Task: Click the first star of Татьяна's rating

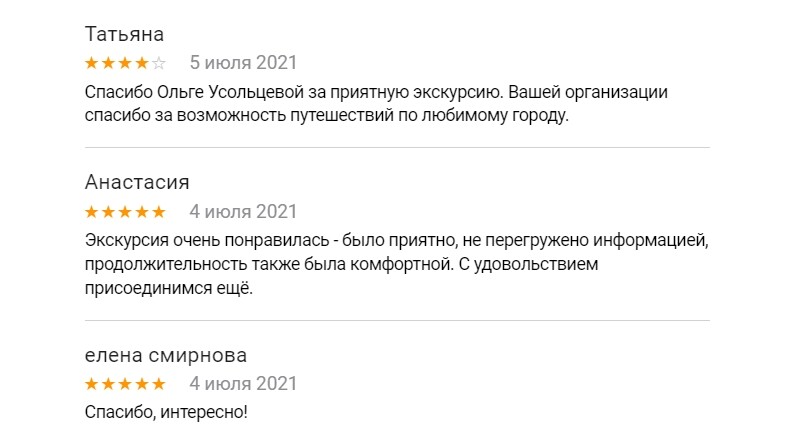Action: coord(92,63)
